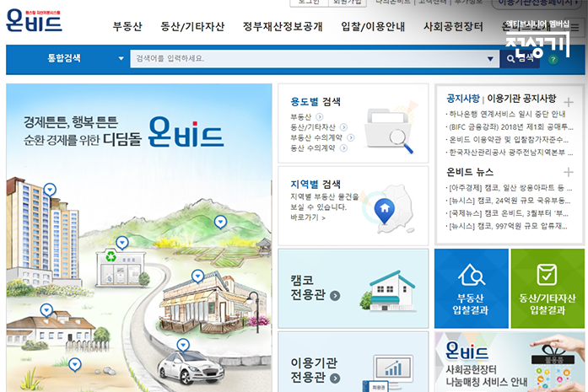Open notice 온비드 이용약관 및 입찰참가자준수

pos(508,140)
